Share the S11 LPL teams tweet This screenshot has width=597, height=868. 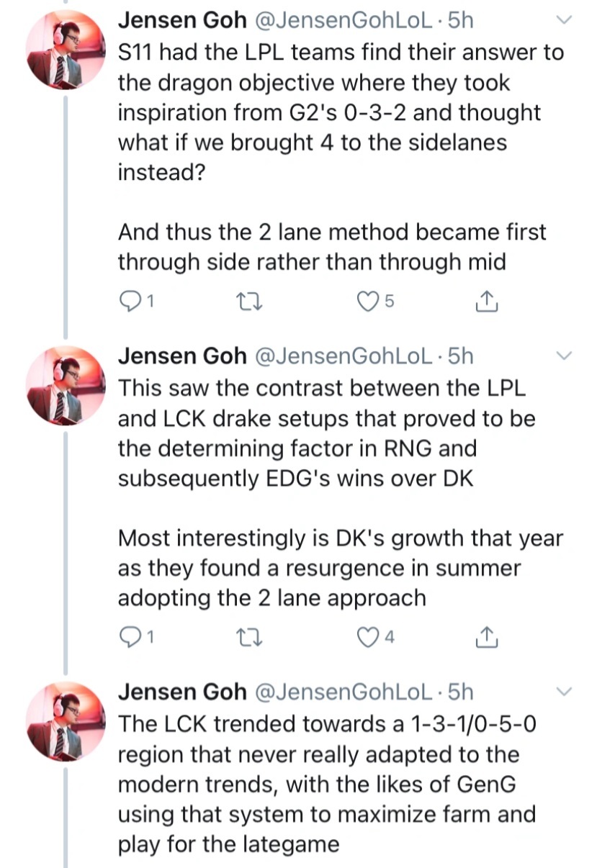[x=487, y=302]
